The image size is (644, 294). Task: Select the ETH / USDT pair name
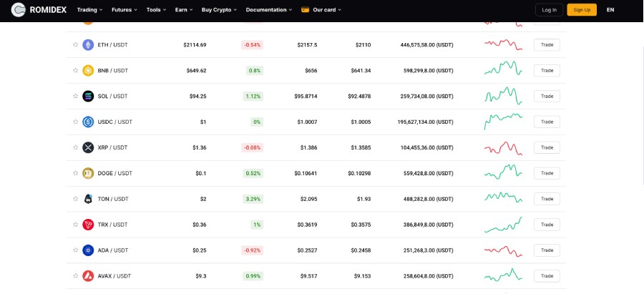(x=112, y=45)
